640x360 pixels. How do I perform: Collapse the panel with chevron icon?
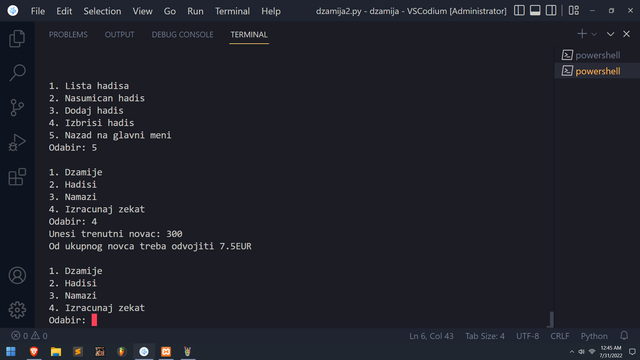click(x=610, y=34)
